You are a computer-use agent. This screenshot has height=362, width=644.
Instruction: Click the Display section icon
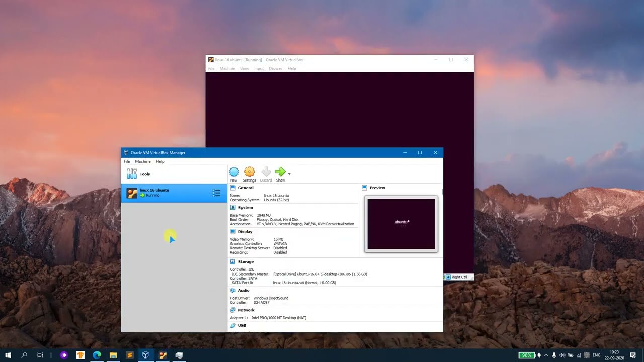(x=233, y=231)
